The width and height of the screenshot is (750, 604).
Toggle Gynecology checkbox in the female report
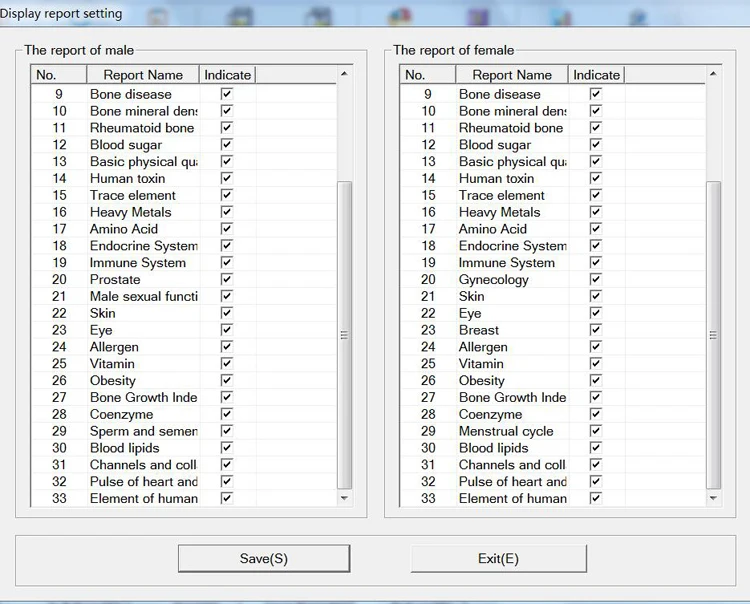596,280
